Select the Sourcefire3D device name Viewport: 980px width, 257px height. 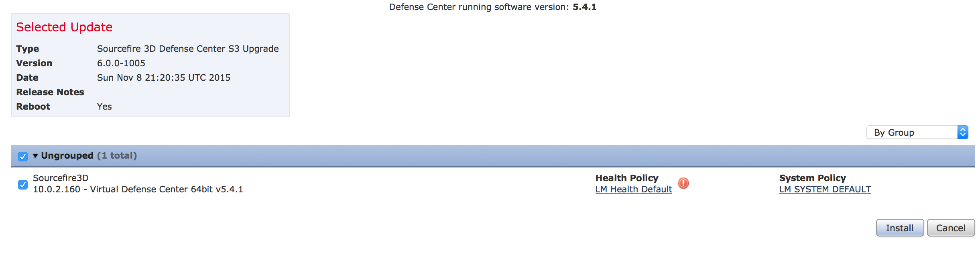coord(61,178)
